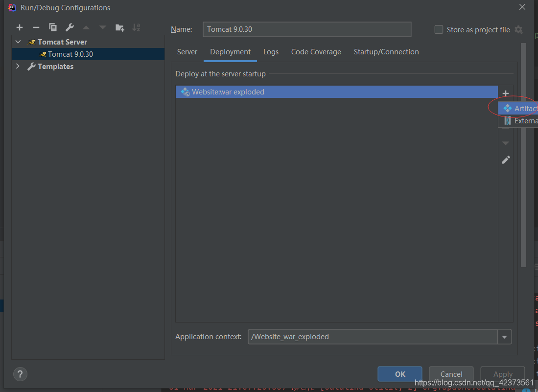Switch to Code Coverage tab
538x392 pixels.
click(x=316, y=52)
